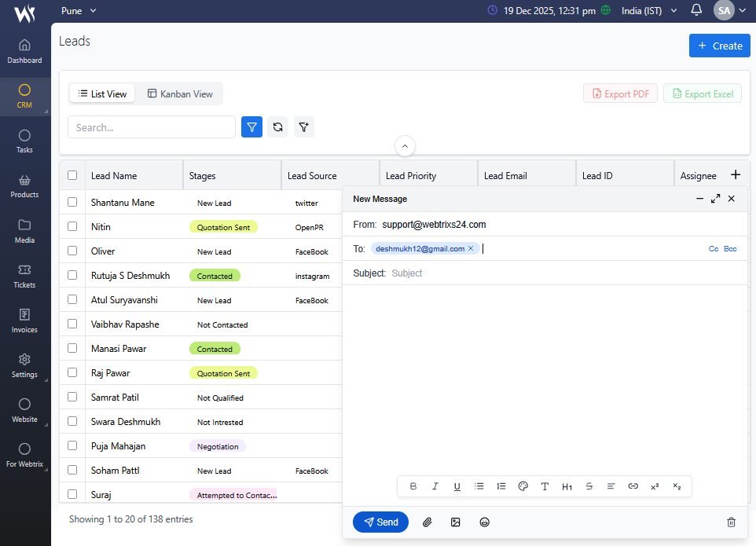Select the Rutuja S Deshmukh lead checkbox
This screenshot has height=546, width=756.
72,276
